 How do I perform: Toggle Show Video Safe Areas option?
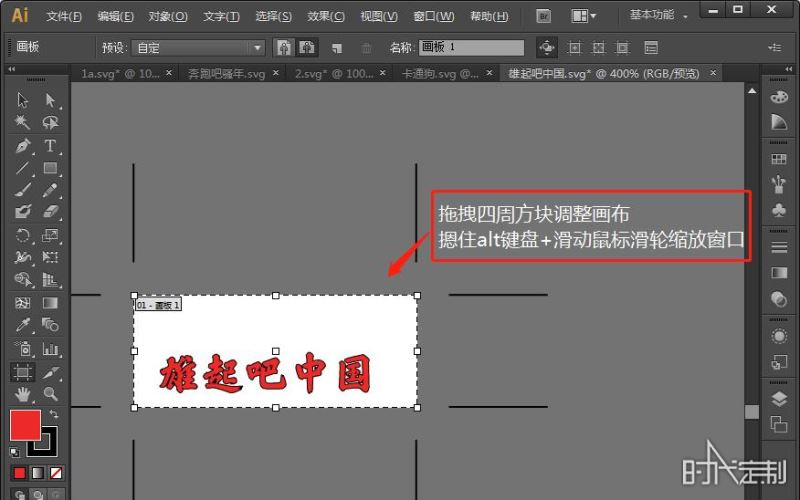click(622, 48)
